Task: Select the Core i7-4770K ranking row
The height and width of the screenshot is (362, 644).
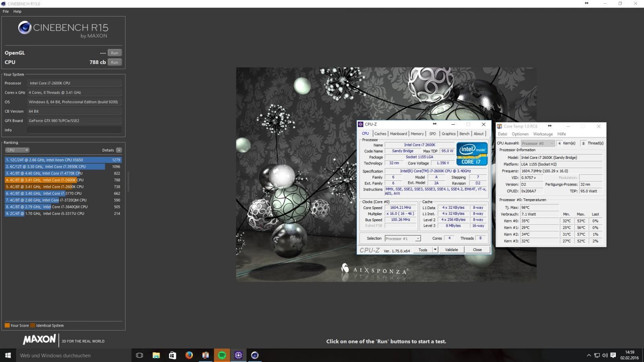Action: coord(63,173)
